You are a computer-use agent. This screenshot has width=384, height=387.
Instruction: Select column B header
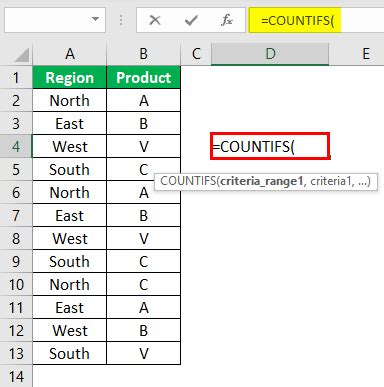pos(144,54)
